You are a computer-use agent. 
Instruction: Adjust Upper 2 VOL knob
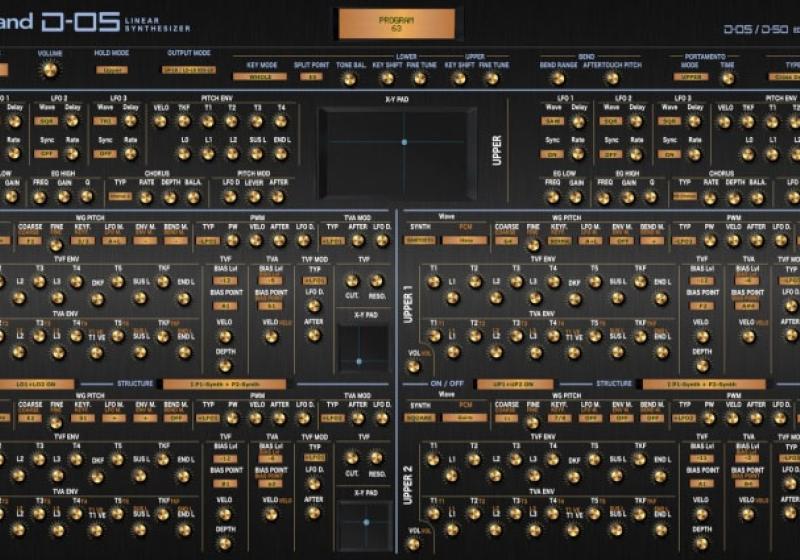click(x=413, y=544)
